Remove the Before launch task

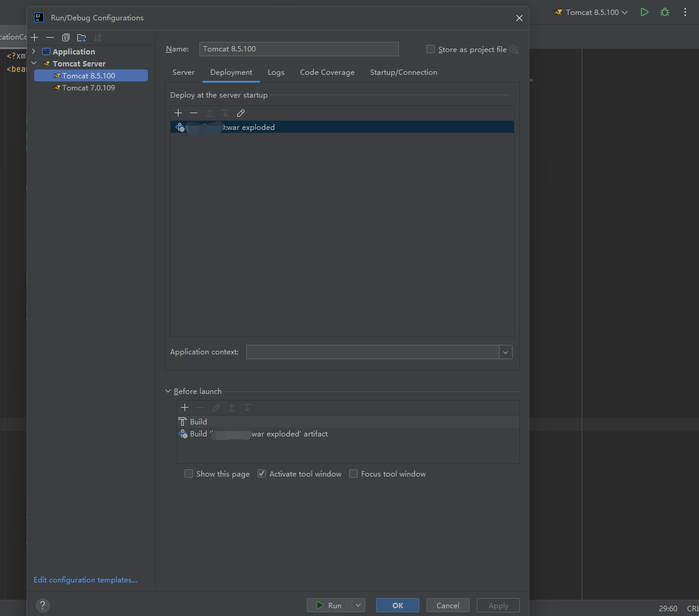click(201, 408)
